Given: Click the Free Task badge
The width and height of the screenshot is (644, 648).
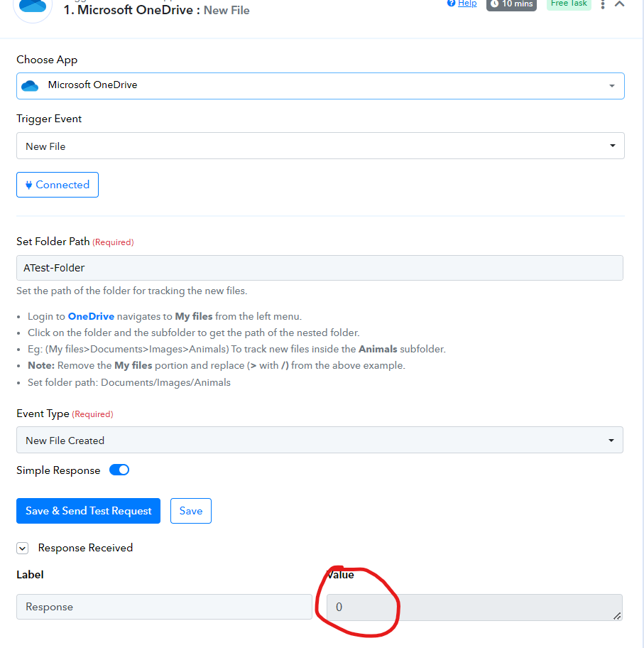Looking at the screenshot, I should pyautogui.click(x=569, y=4).
